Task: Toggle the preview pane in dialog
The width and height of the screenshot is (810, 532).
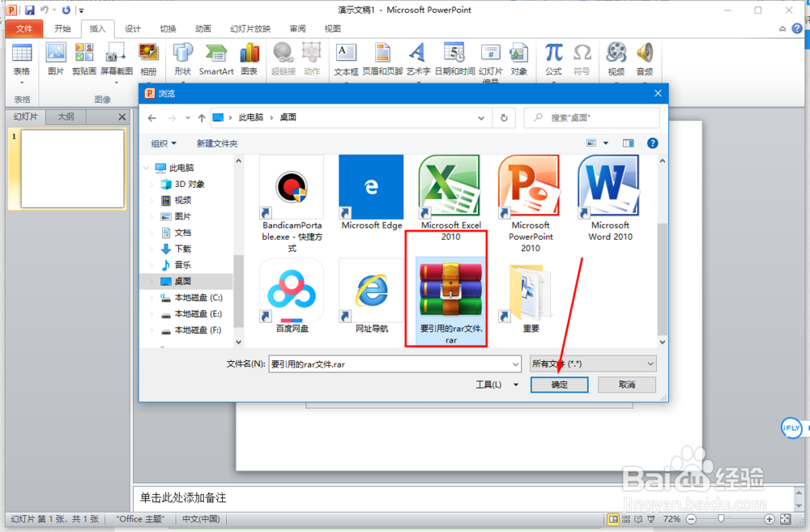Action: 629,143
